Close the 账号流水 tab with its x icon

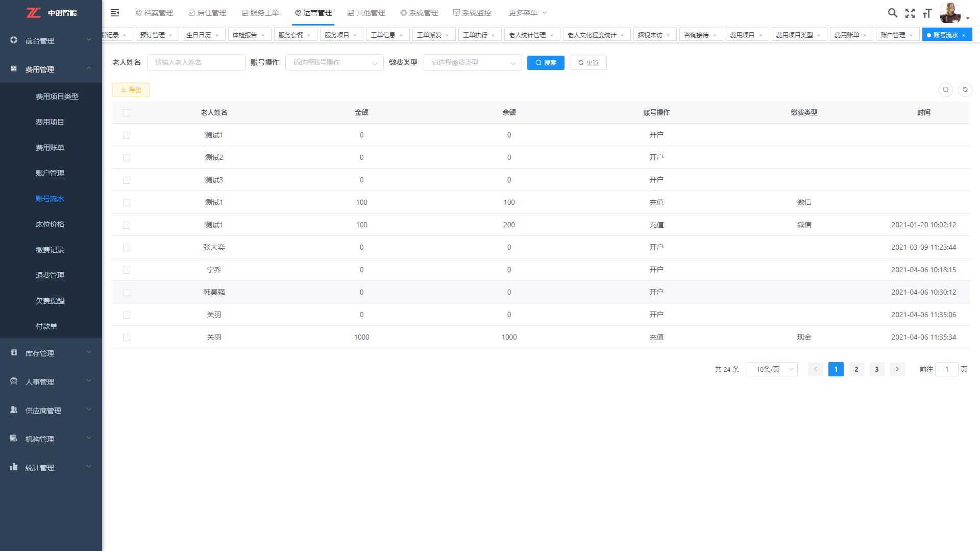tap(964, 35)
